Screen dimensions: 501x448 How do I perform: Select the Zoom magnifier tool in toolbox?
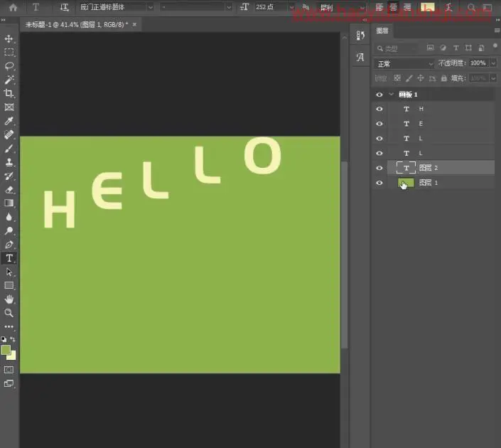[x=9, y=313]
